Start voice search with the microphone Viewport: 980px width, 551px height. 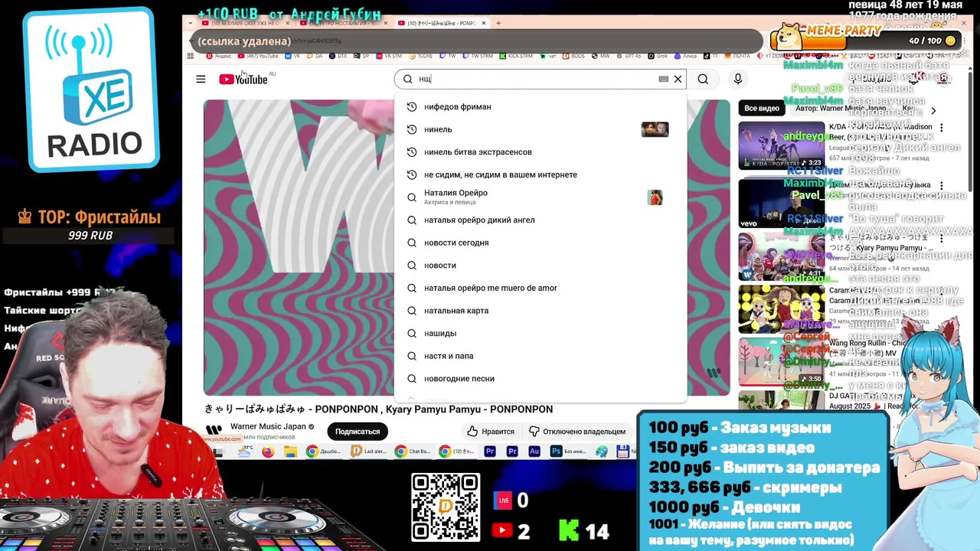[x=738, y=79]
